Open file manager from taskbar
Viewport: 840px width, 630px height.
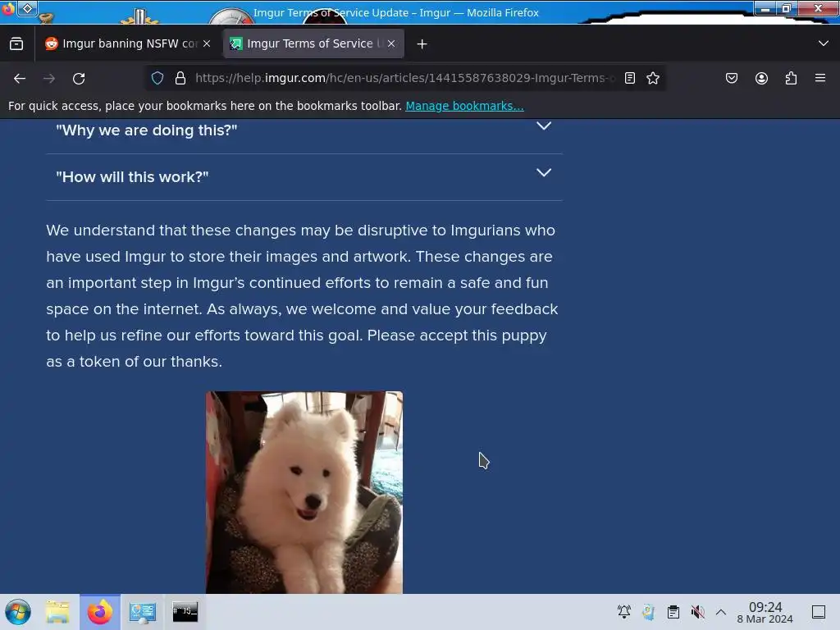pos(57,612)
